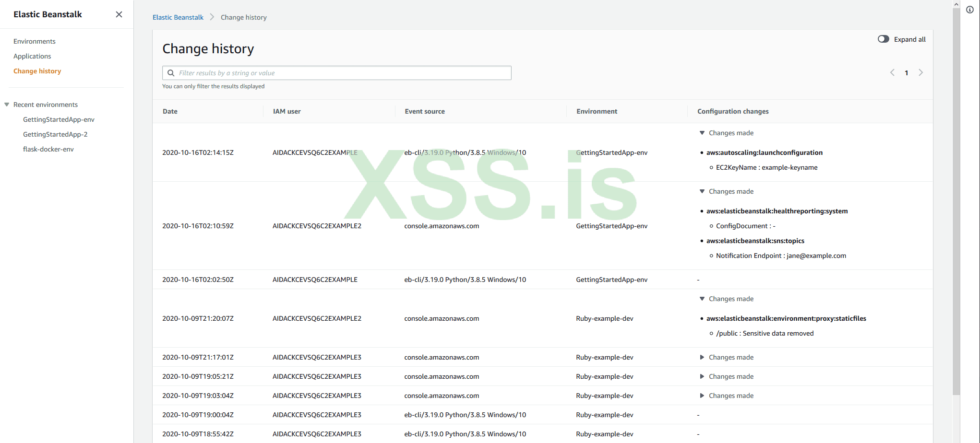This screenshot has width=980, height=443.
Task: Click the IAM user column header
Action: pos(287,111)
